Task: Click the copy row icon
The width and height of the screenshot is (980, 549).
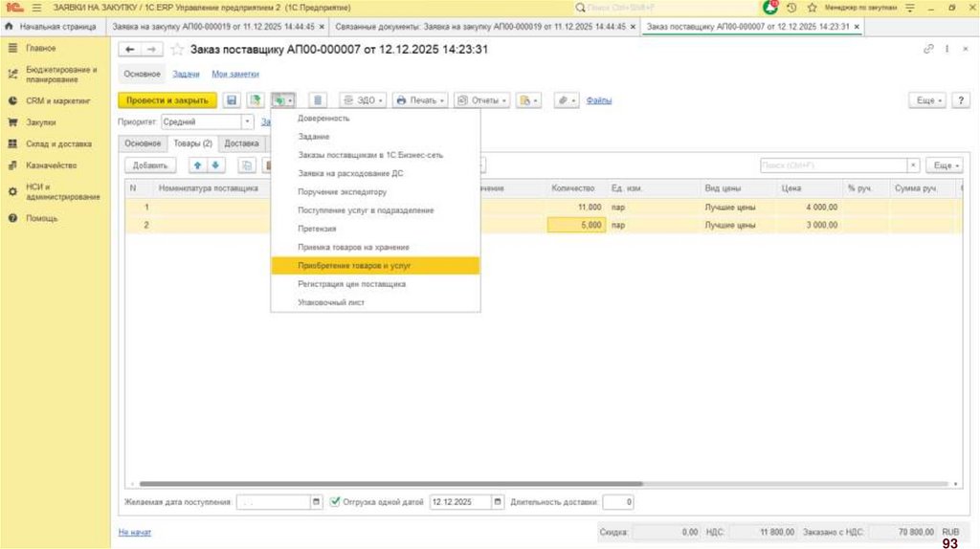Action: click(x=247, y=165)
